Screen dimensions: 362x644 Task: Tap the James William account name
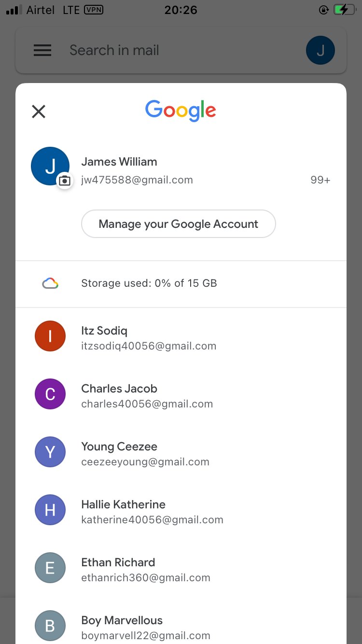pos(119,162)
